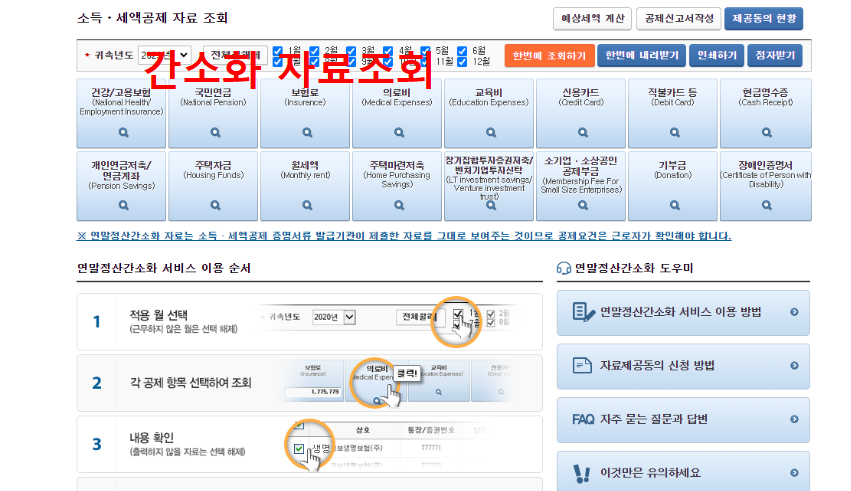
Task: Click the 소득·세액공제 자료 조회 heading
Action: [x=153, y=18]
